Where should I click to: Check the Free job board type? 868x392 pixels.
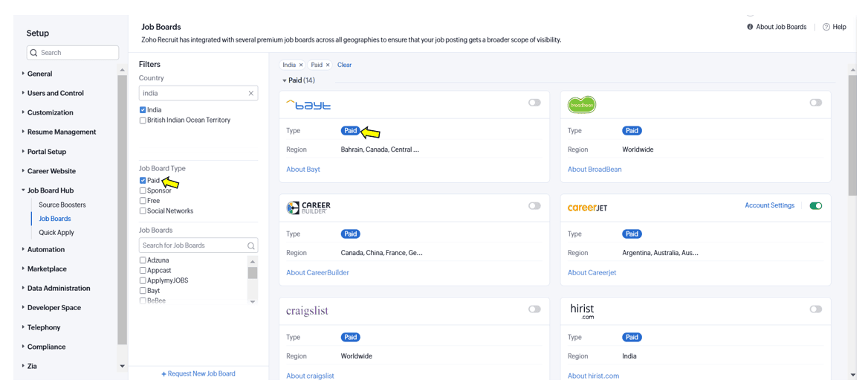tap(143, 201)
